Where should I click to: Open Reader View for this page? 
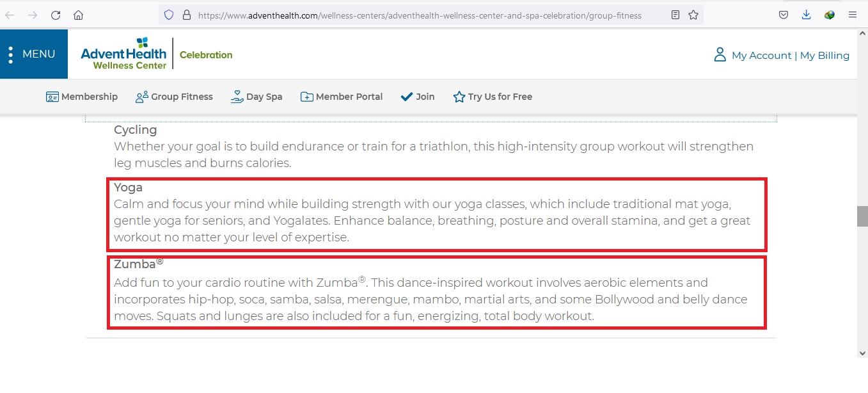pyautogui.click(x=675, y=15)
